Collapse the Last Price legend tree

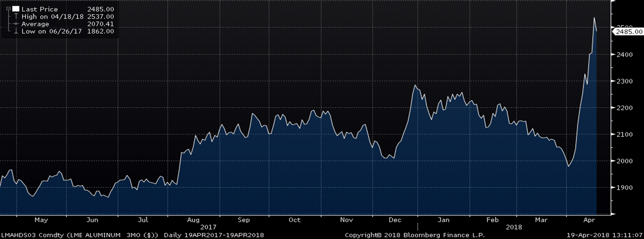pos(8,9)
